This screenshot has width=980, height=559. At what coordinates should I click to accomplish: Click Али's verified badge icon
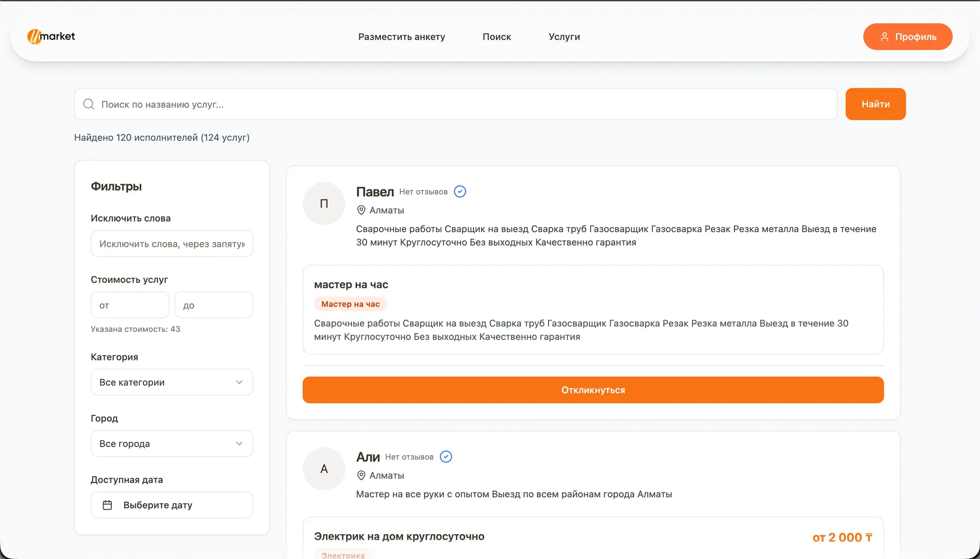(x=446, y=457)
